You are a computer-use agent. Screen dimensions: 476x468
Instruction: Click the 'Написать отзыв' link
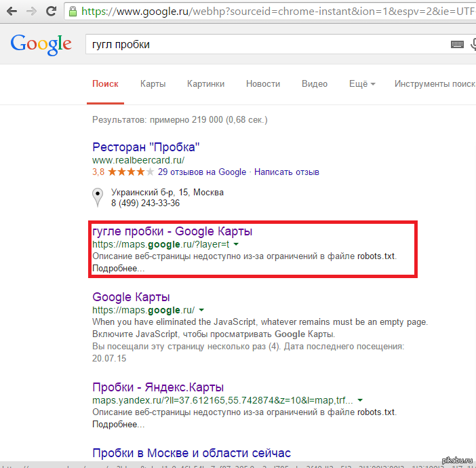pyautogui.click(x=286, y=172)
